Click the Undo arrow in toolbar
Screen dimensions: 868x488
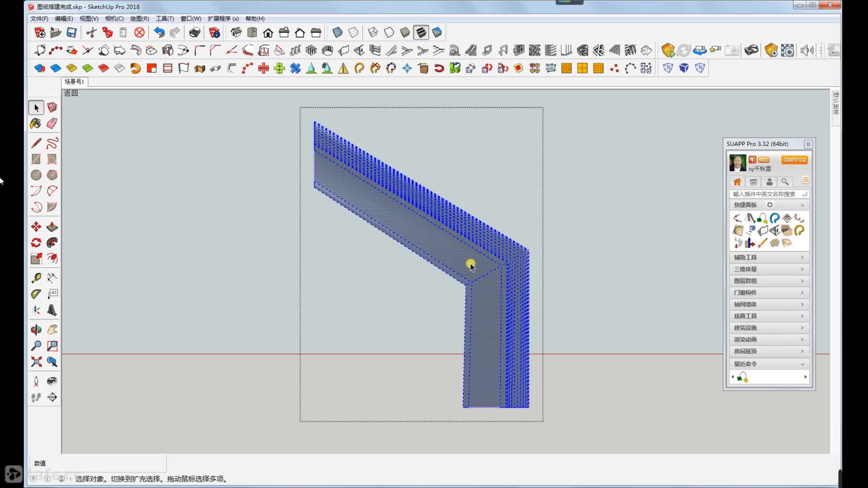click(159, 33)
